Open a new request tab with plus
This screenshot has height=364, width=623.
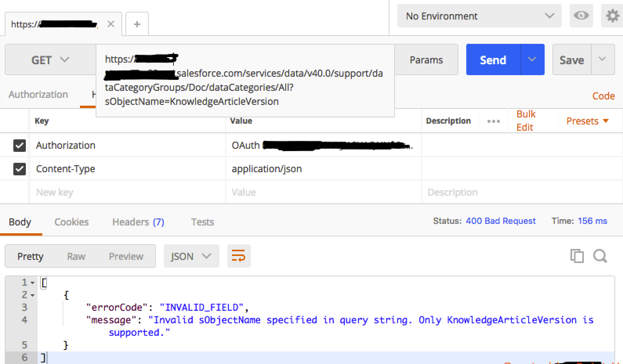pyautogui.click(x=137, y=24)
